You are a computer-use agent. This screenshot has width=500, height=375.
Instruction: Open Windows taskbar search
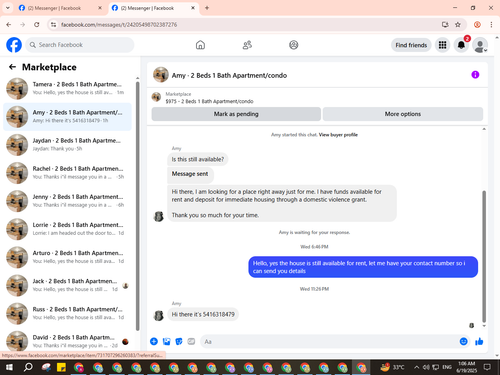tap(28, 367)
